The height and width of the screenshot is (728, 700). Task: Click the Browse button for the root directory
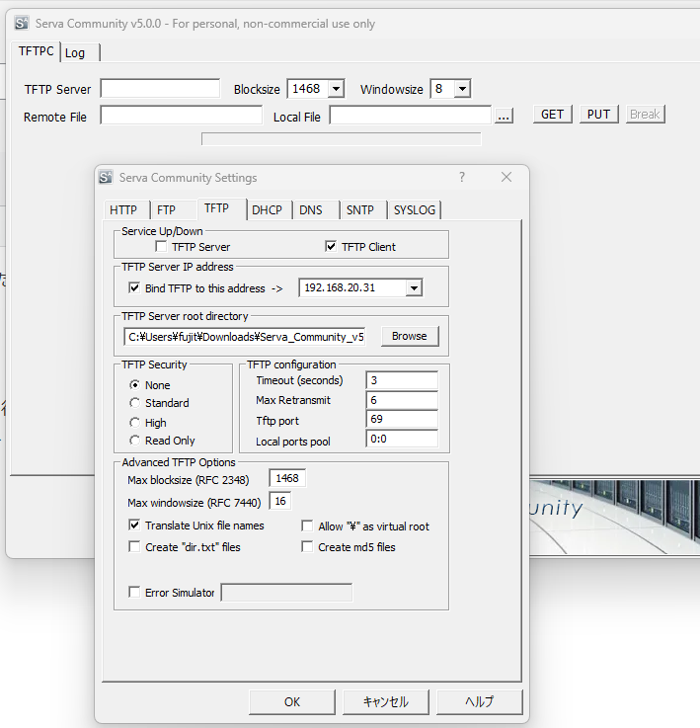pos(410,336)
